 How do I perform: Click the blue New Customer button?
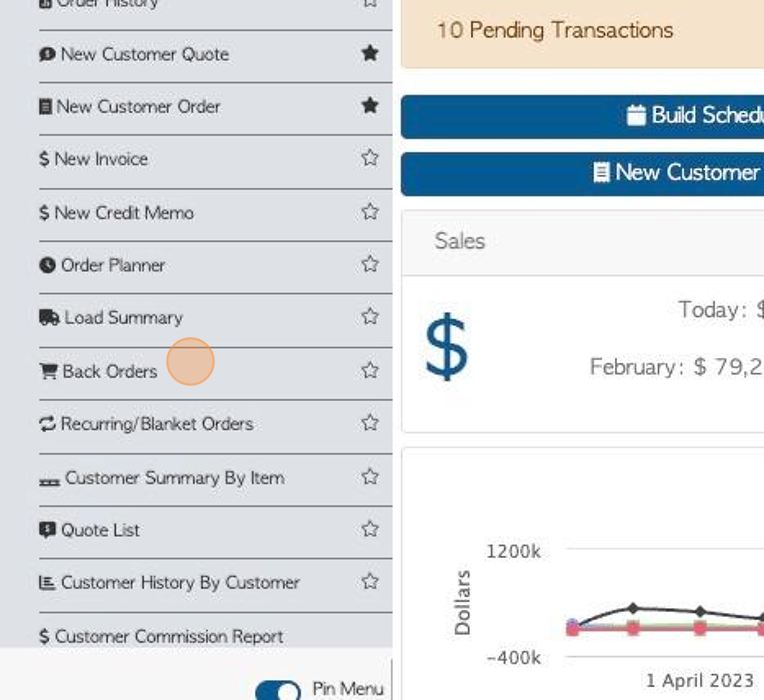[x=582, y=174]
